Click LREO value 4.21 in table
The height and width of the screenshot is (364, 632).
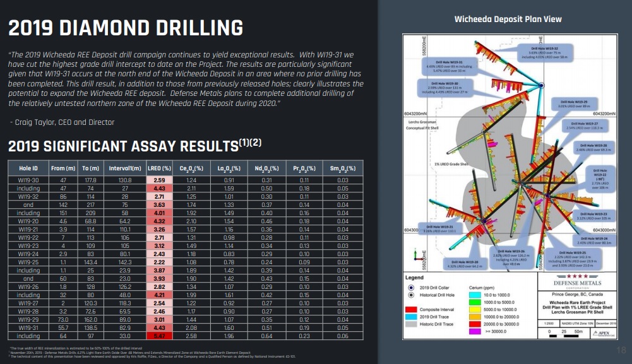159,295
